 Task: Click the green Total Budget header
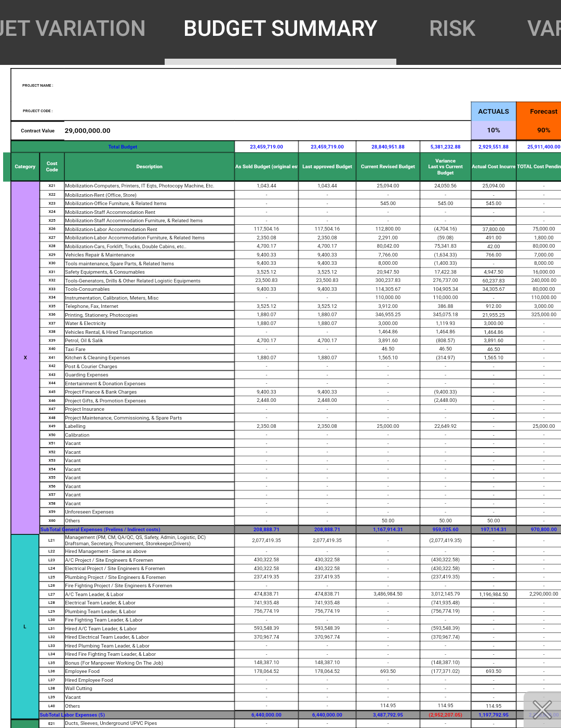(123, 147)
